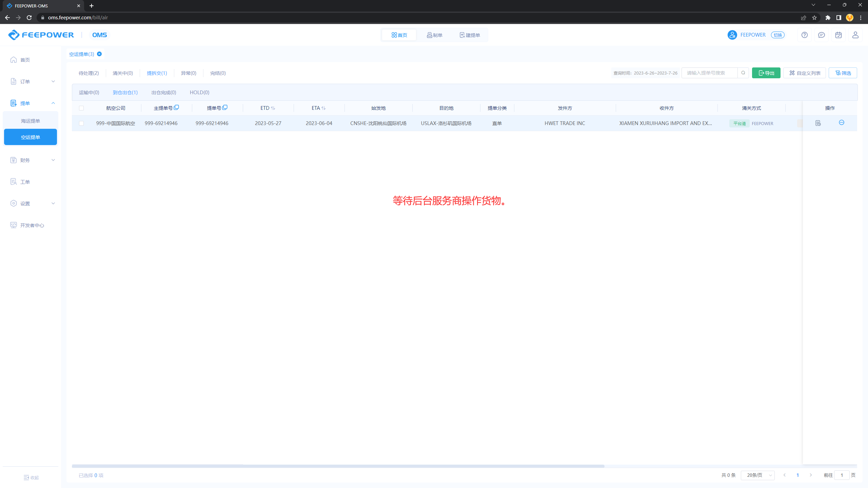
Task: Go back in the browser
Action: pos(7,18)
